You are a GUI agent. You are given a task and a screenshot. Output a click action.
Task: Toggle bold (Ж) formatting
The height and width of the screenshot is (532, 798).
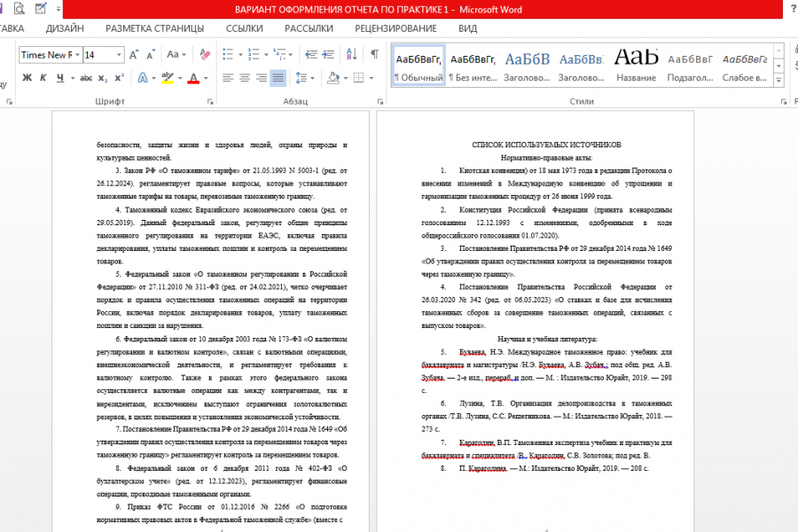click(27, 77)
